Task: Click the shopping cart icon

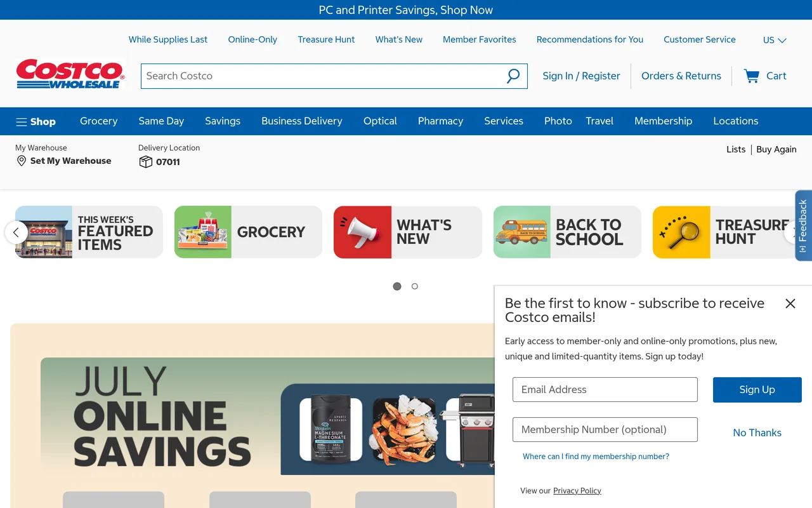Action: (752, 76)
